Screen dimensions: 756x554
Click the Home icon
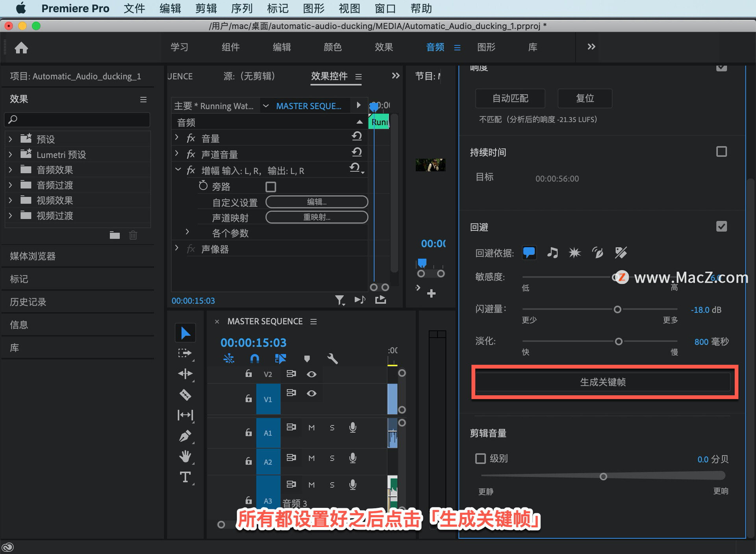(21, 48)
